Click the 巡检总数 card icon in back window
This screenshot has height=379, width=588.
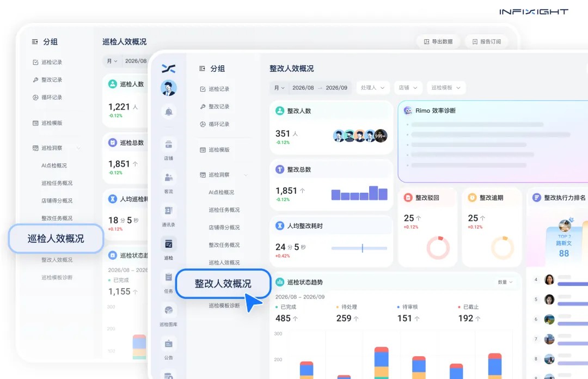coord(113,143)
